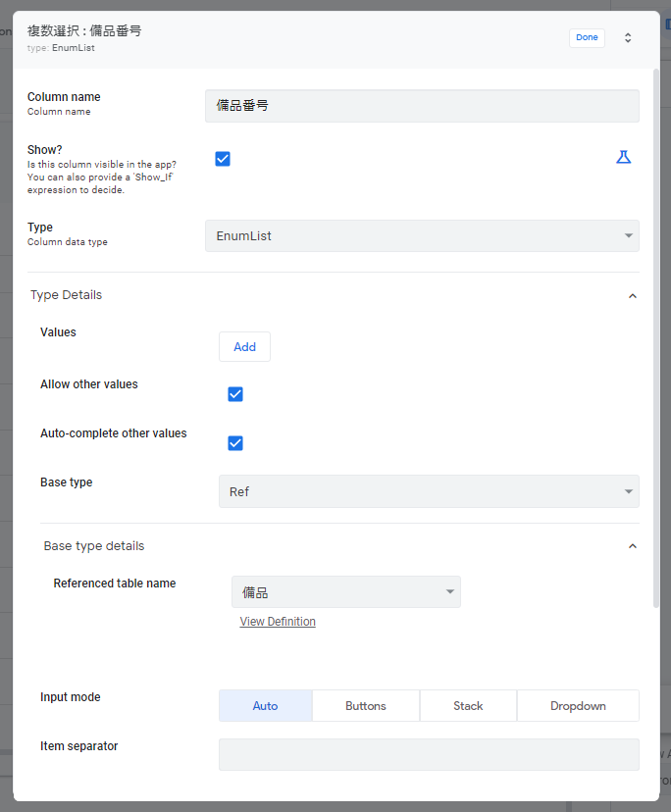Select Buttons as the input mode
This screenshot has height=812, width=671.
[365, 705]
